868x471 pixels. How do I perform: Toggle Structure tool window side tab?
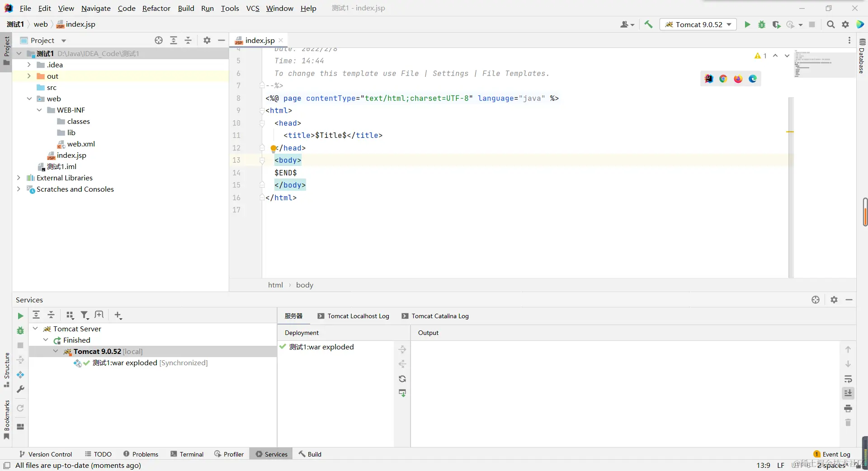[x=6, y=370]
